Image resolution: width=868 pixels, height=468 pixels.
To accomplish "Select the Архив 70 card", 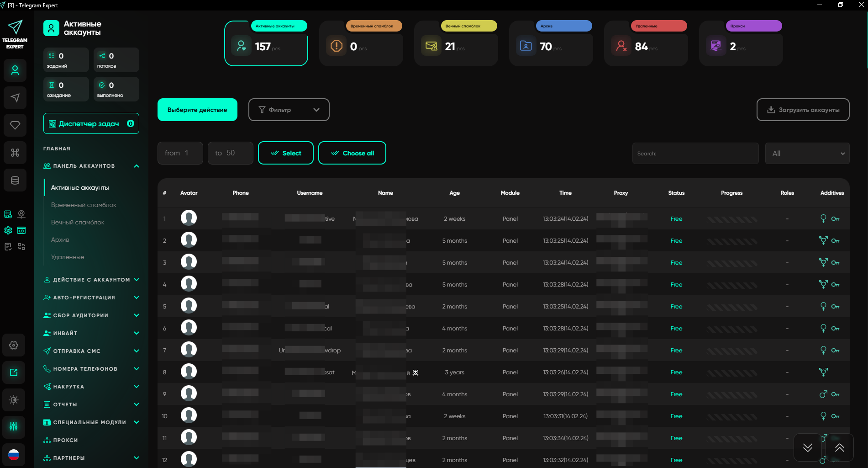I will 551,43.
